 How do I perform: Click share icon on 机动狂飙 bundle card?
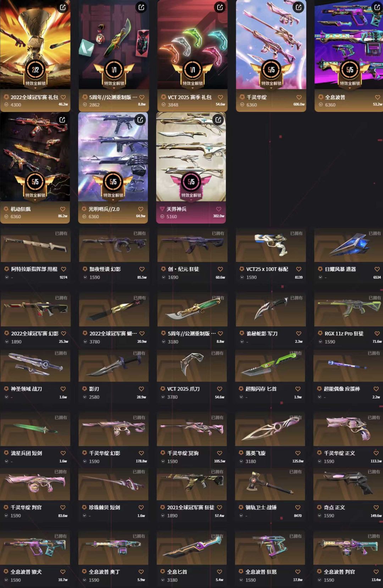62,120
